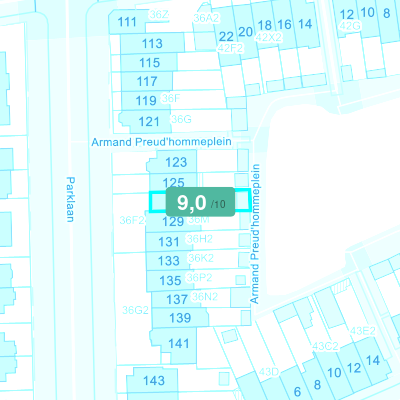Image resolution: width=400 pixels, height=400 pixels.
Task: Click parcel label 36G
Action: click(x=181, y=119)
